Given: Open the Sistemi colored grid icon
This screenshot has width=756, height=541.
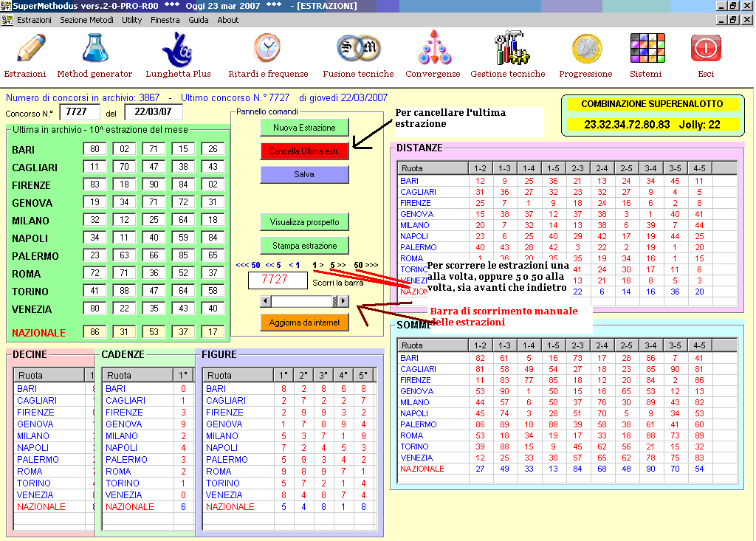Looking at the screenshot, I should 647,48.
